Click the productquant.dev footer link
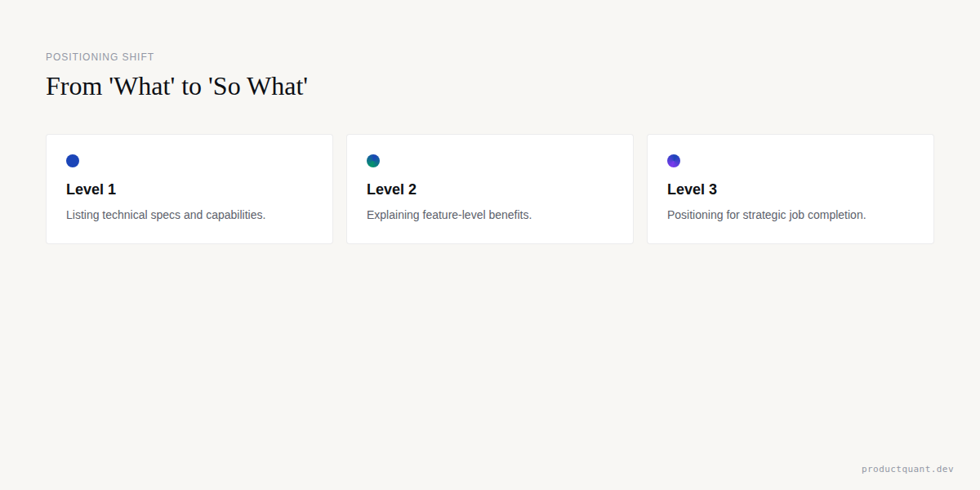This screenshot has width=980, height=490. click(907, 469)
